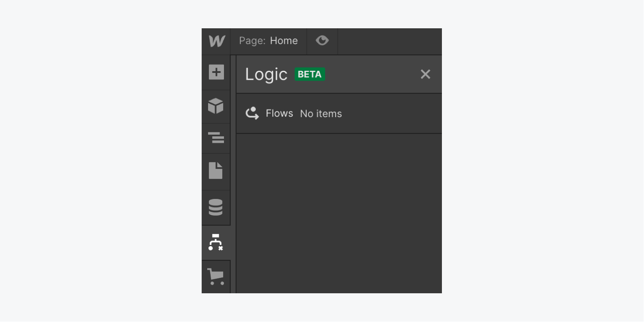Toggle Preview mode with eye icon
Viewport: 644px width, 322px height.
322,41
